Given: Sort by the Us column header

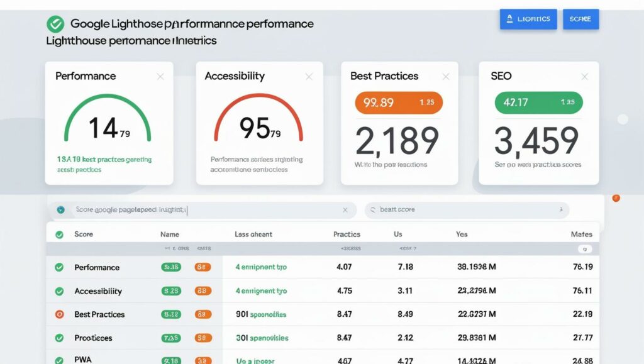Looking at the screenshot, I should pos(398,234).
